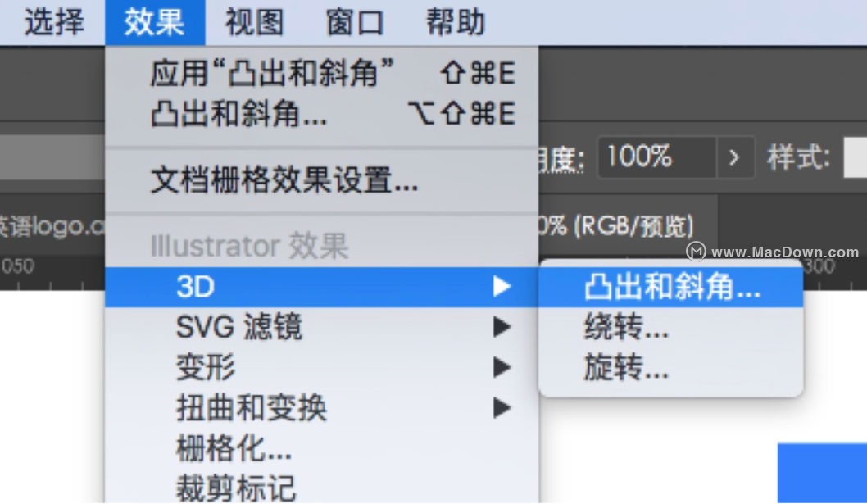Select the 3D submenu item

pyautogui.click(x=322, y=287)
